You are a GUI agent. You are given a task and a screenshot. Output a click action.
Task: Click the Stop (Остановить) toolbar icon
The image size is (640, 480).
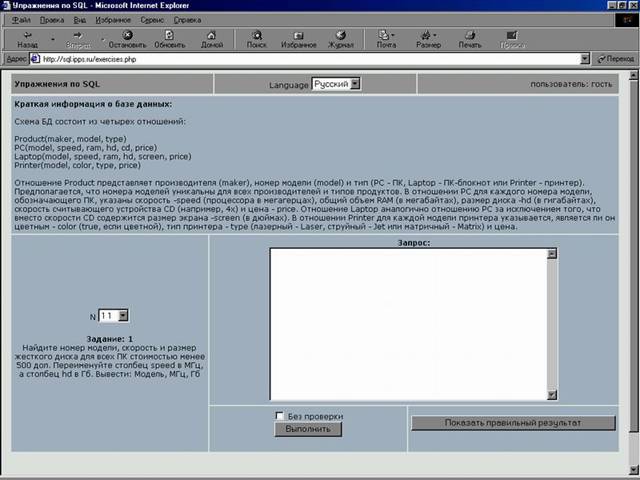tap(127, 39)
